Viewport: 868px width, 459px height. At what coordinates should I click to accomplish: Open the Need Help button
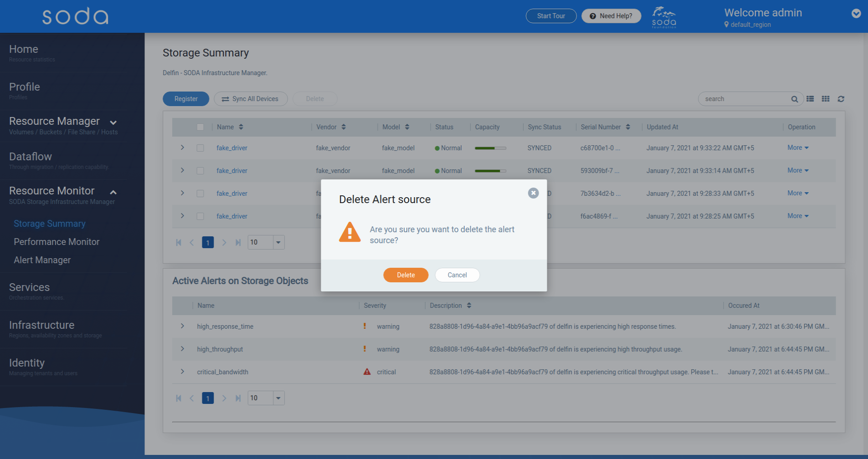[x=611, y=16]
